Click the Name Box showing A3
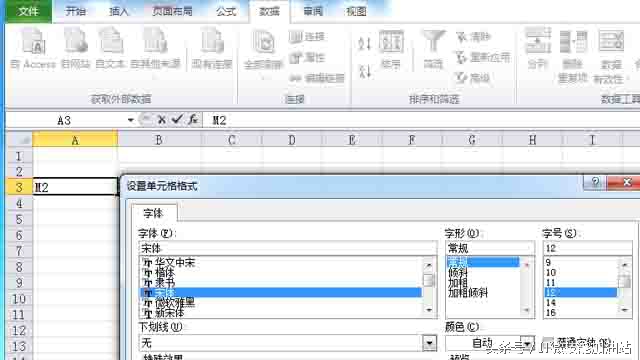The width and height of the screenshot is (640, 360). click(x=65, y=120)
